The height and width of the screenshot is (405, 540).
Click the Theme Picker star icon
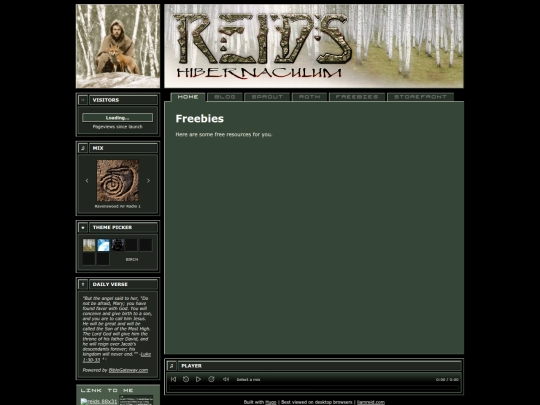pyautogui.click(x=83, y=228)
